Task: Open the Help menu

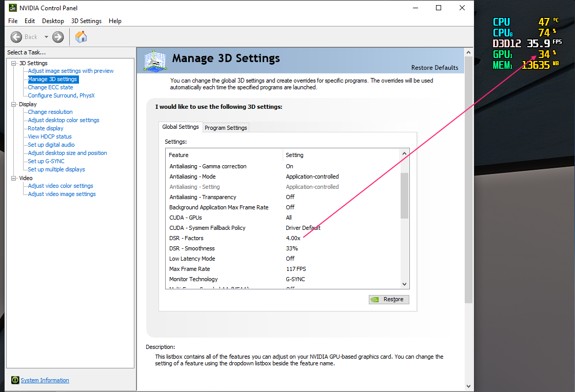Action: point(115,21)
